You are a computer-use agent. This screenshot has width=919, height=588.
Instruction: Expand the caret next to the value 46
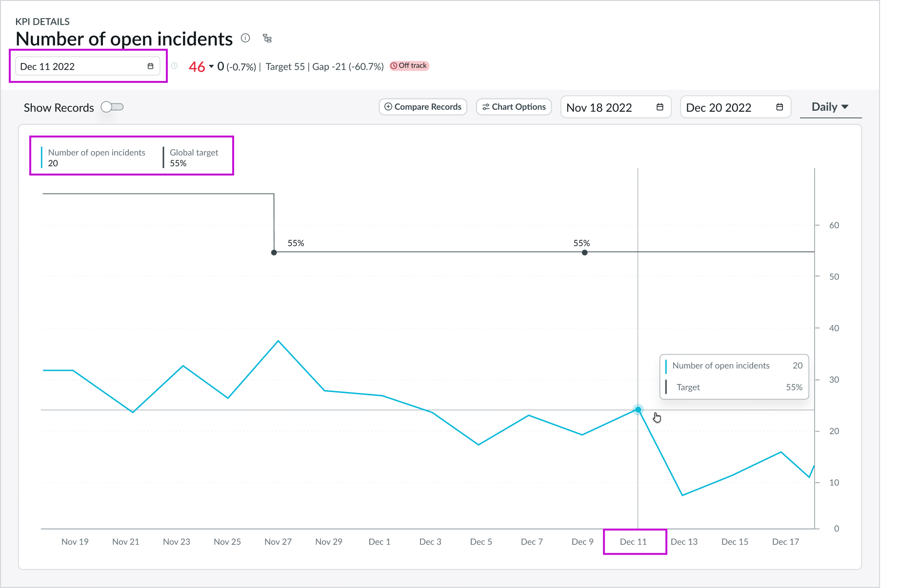point(211,67)
